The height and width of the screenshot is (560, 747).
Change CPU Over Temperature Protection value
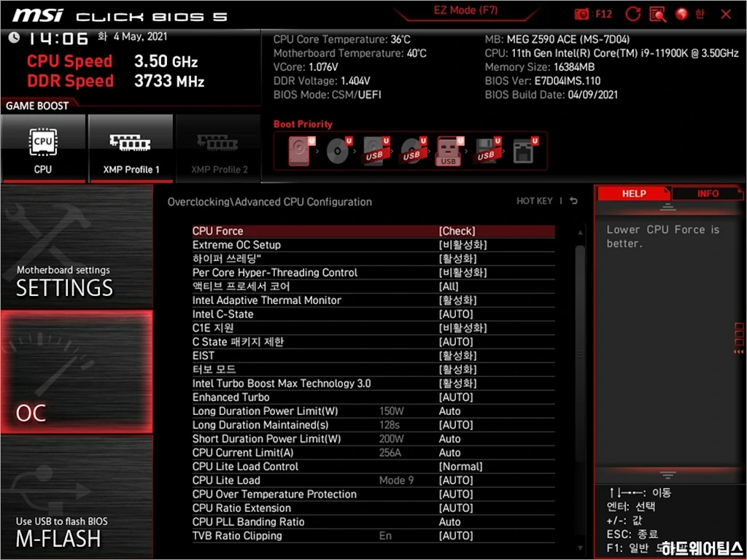tap(456, 494)
